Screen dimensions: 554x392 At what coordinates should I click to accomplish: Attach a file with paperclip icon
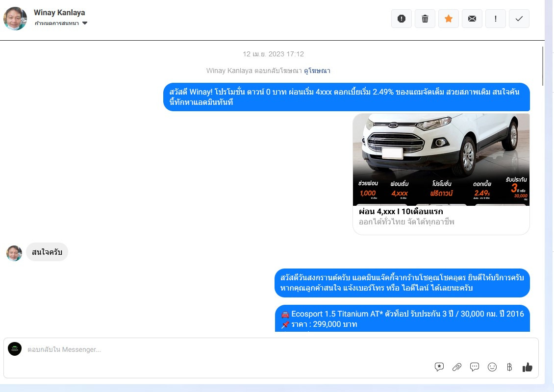[x=457, y=367]
